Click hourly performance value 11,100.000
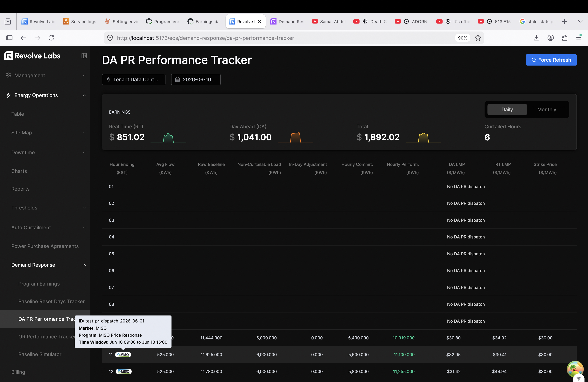 (404, 355)
